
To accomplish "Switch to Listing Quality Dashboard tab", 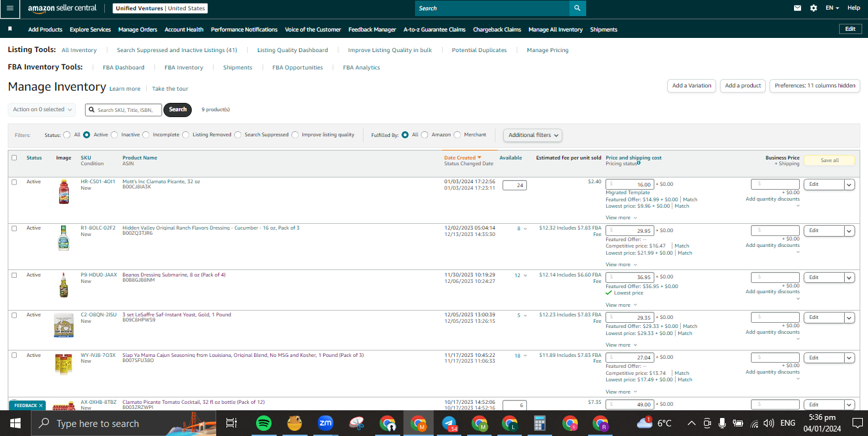I will tap(292, 50).
